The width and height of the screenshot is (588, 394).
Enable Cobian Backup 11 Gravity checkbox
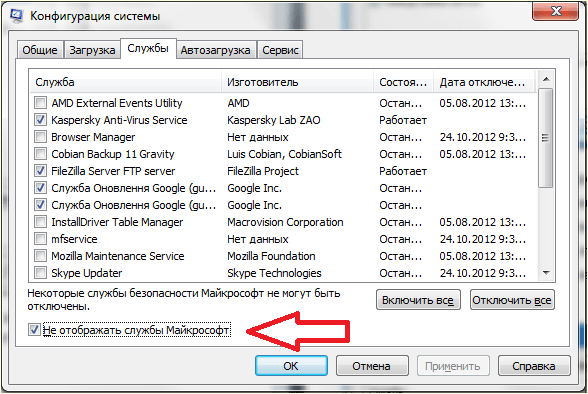(40, 154)
